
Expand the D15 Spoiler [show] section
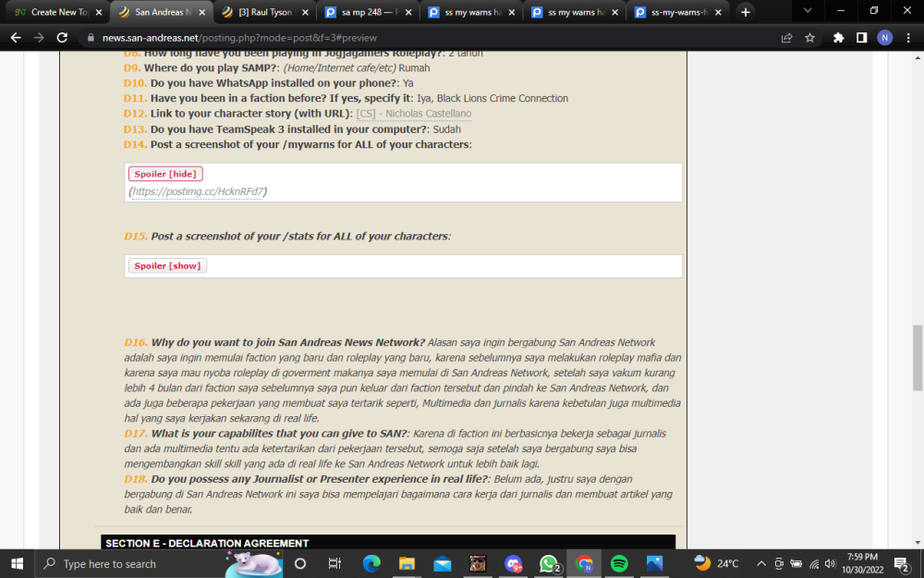(167, 266)
